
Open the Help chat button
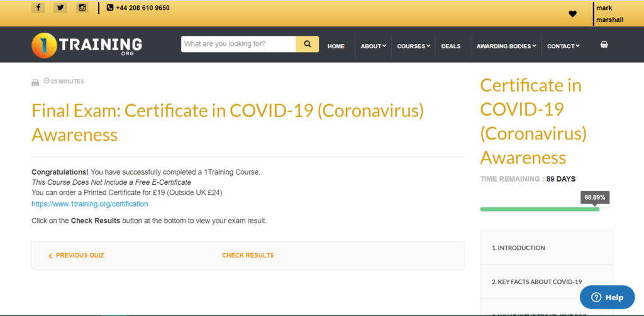pos(607,297)
